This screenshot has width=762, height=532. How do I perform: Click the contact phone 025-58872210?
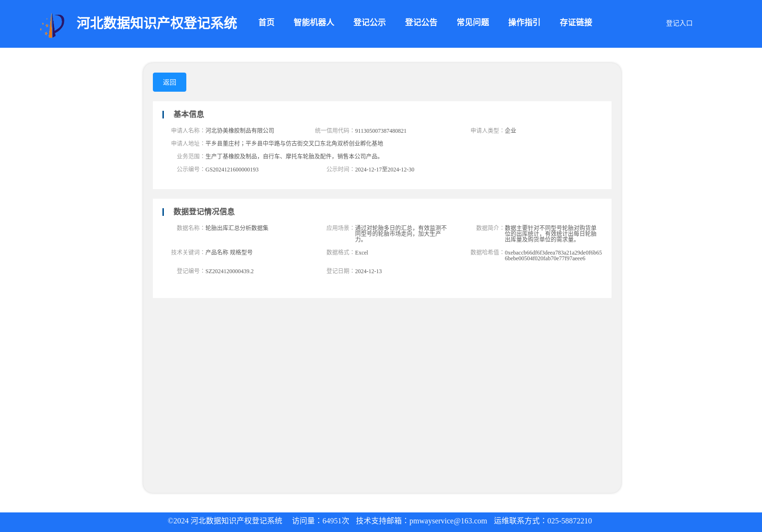point(569,521)
